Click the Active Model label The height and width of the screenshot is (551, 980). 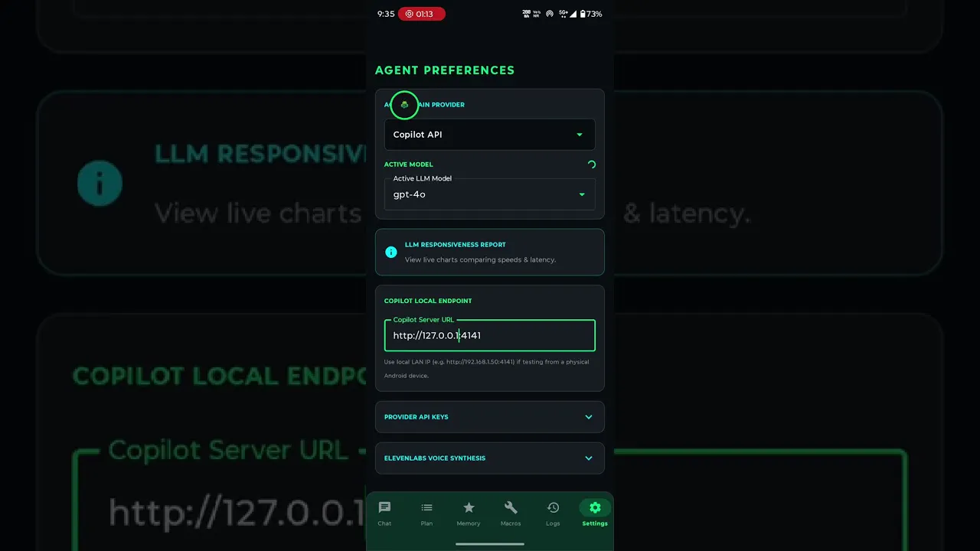(409, 165)
